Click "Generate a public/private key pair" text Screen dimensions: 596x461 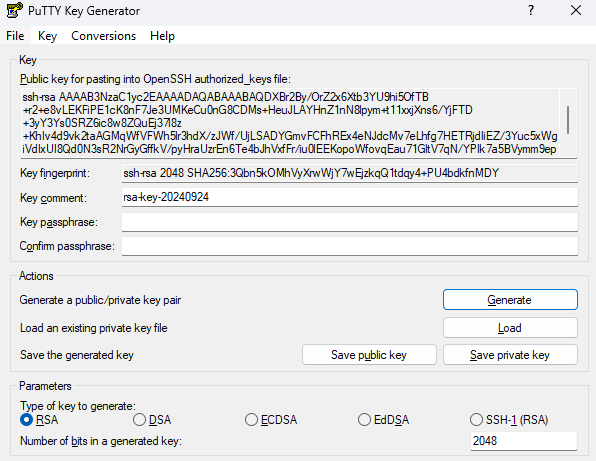coord(100,300)
